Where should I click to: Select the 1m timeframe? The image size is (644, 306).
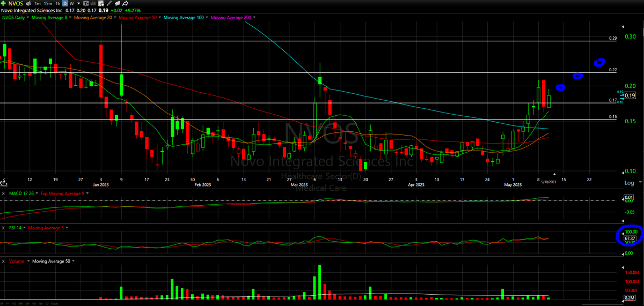pyautogui.click(x=38, y=4)
